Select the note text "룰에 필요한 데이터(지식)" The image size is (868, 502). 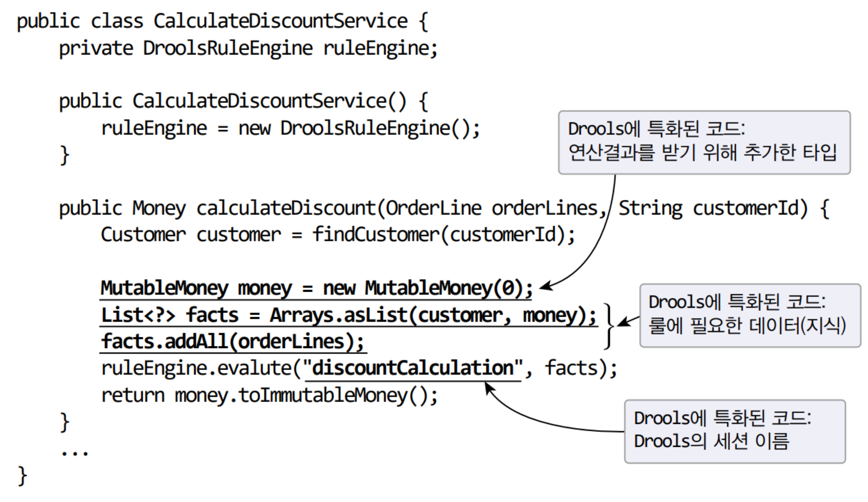(x=747, y=325)
